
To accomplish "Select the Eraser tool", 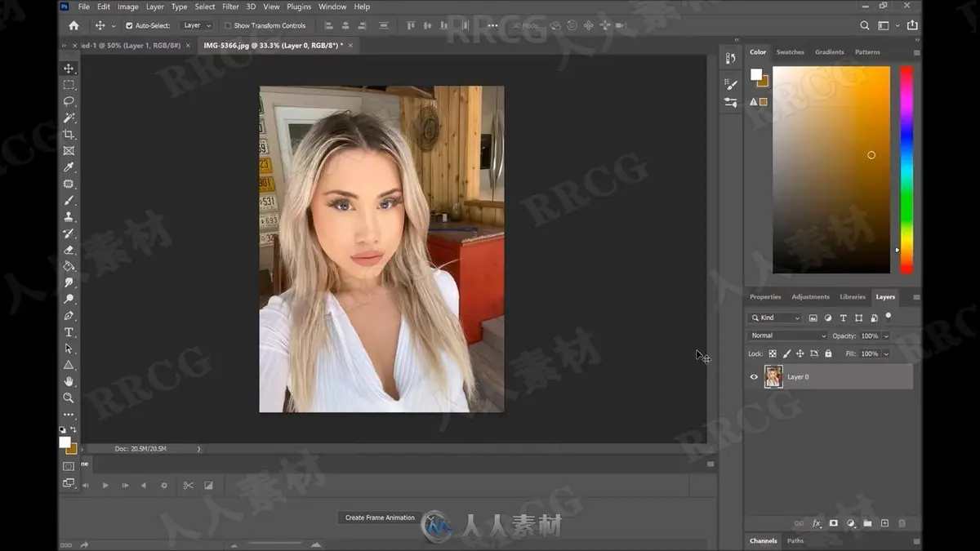I will pos(69,250).
